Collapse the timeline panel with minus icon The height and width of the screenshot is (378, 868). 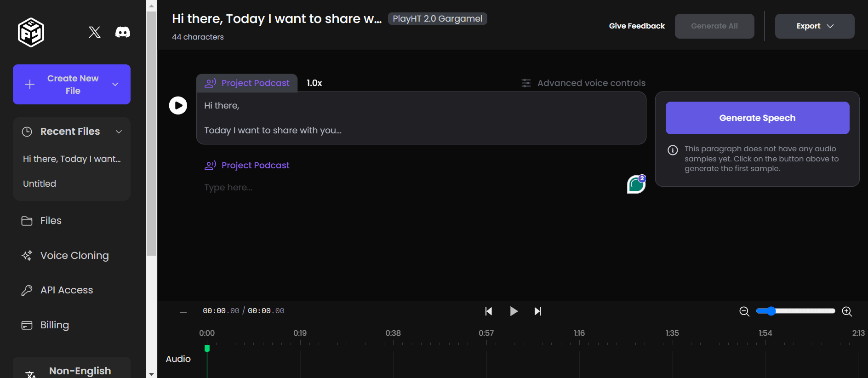point(183,312)
